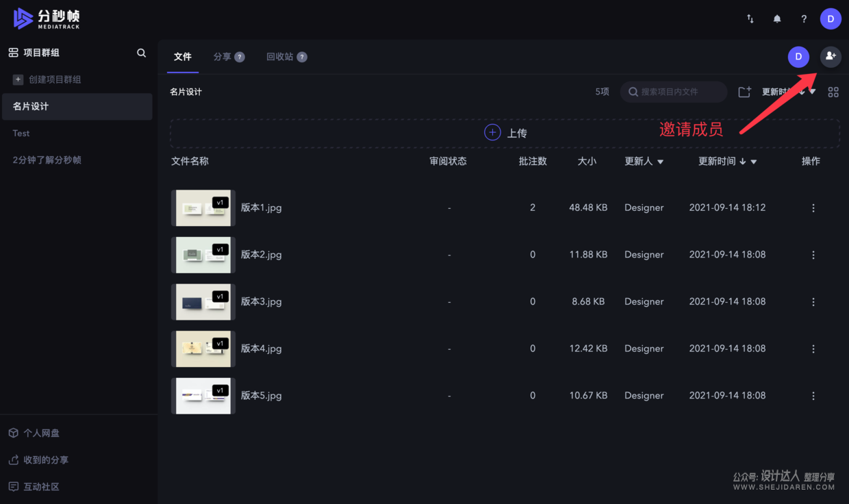Image resolution: width=849 pixels, height=504 pixels.
Task: Select the Test project in sidebar
Action: (x=21, y=133)
